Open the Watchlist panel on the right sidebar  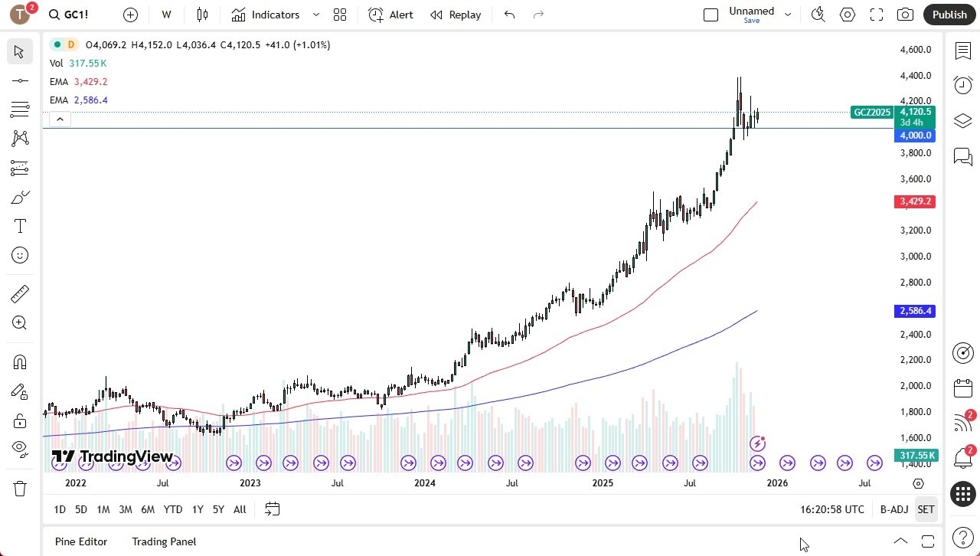[x=962, y=51]
